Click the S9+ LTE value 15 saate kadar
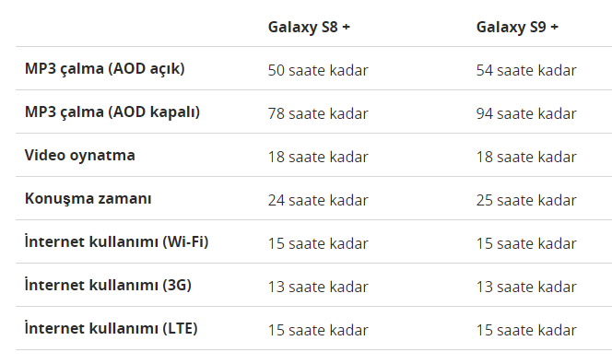612x364 pixels. point(526,331)
